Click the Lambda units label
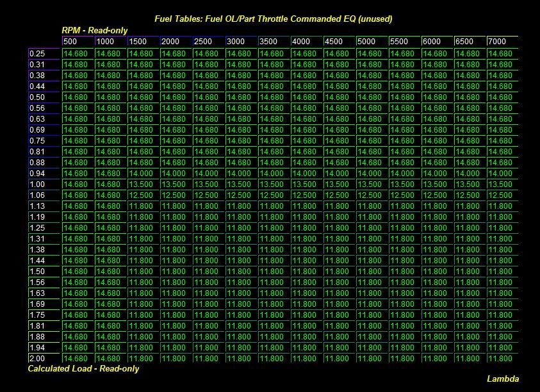This screenshot has width=540, height=392. (x=503, y=379)
